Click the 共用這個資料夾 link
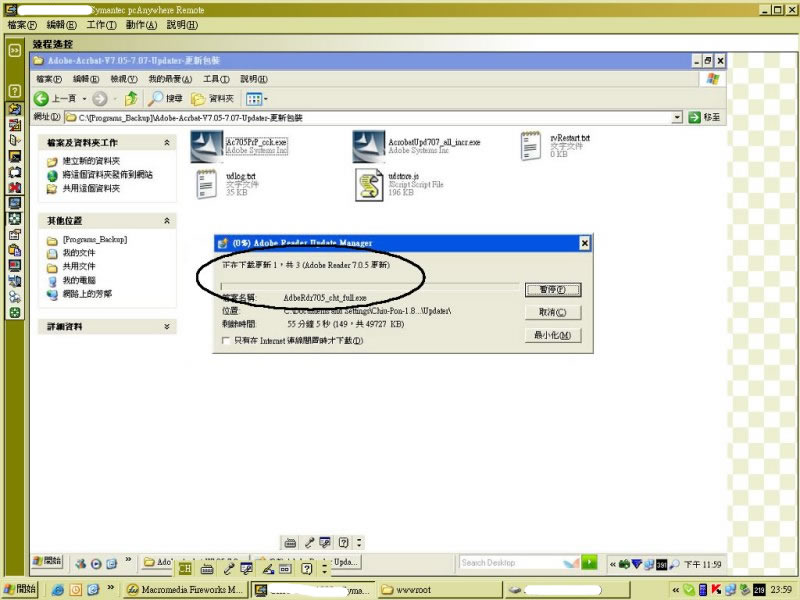 pyautogui.click(x=91, y=188)
